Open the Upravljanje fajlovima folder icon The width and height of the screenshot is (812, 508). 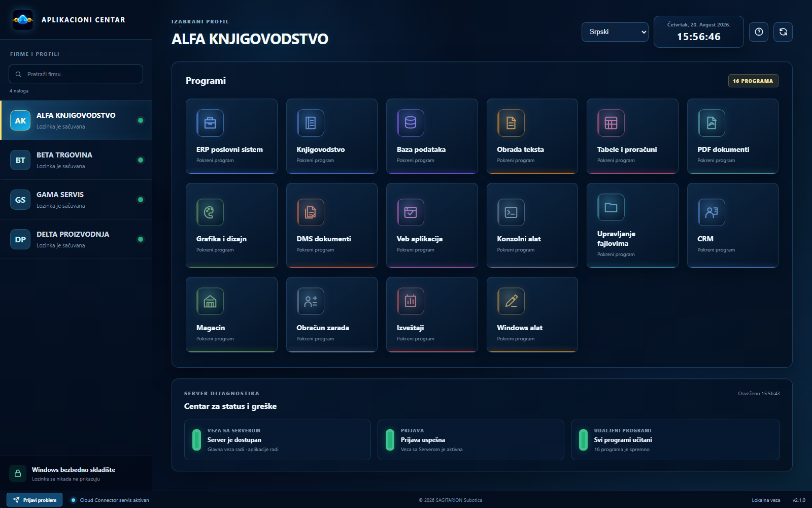611,207
